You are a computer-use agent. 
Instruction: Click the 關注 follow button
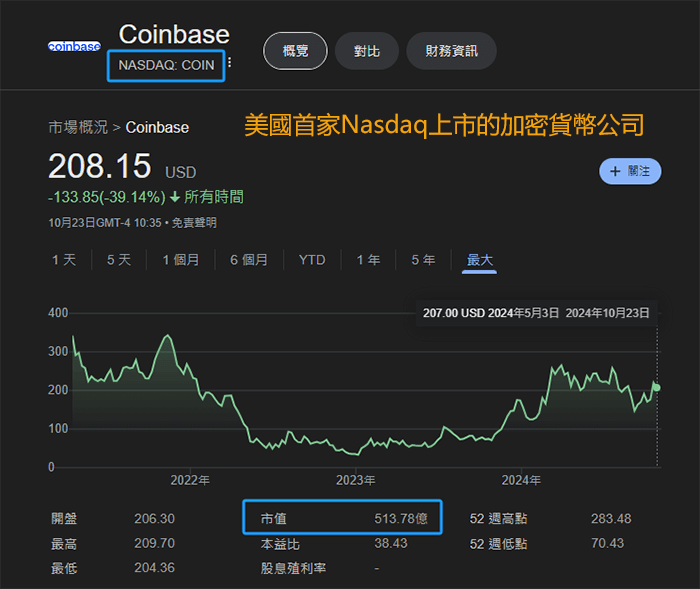tap(630, 171)
